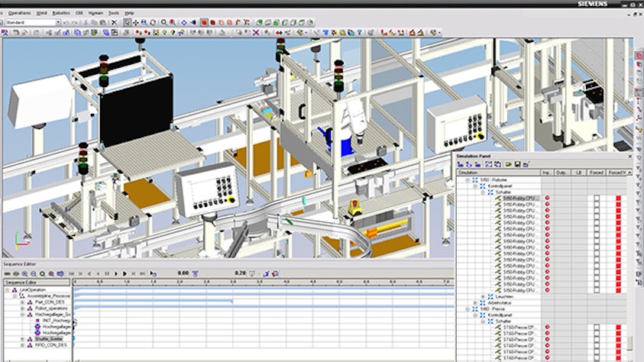Click the Inp column header
This screenshot has width=644, height=362.
pyautogui.click(x=547, y=173)
